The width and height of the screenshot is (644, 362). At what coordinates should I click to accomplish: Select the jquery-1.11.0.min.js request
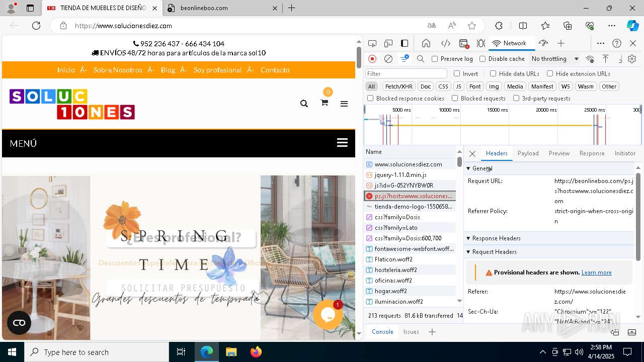(410, 175)
